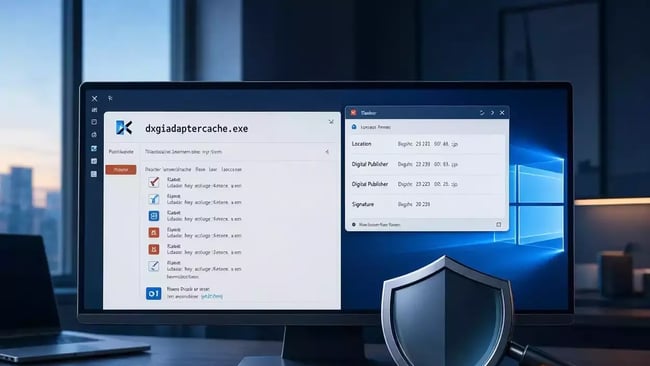
Task: Click the second Digital Publisher value field
Action: tap(428, 184)
